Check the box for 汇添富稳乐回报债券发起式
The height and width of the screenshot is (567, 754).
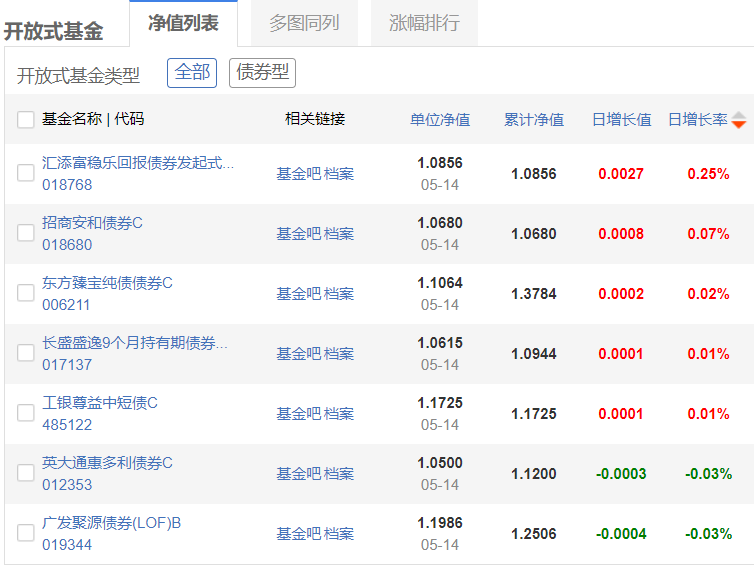(25, 173)
